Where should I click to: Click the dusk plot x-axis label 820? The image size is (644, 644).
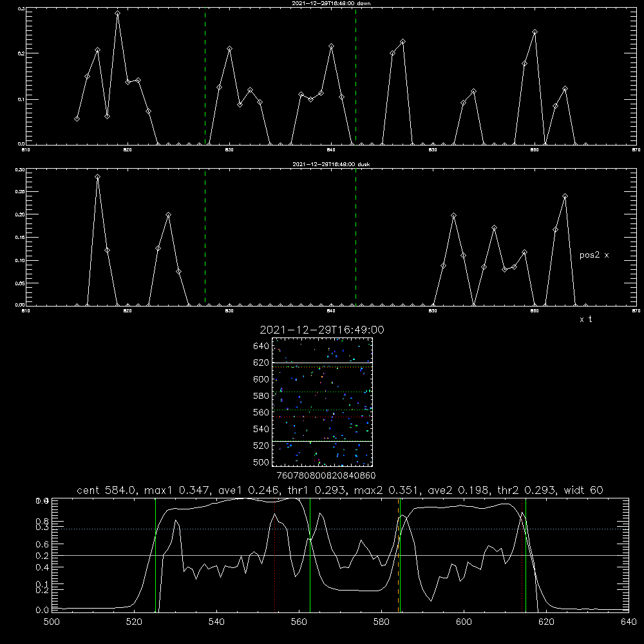coord(128,311)
